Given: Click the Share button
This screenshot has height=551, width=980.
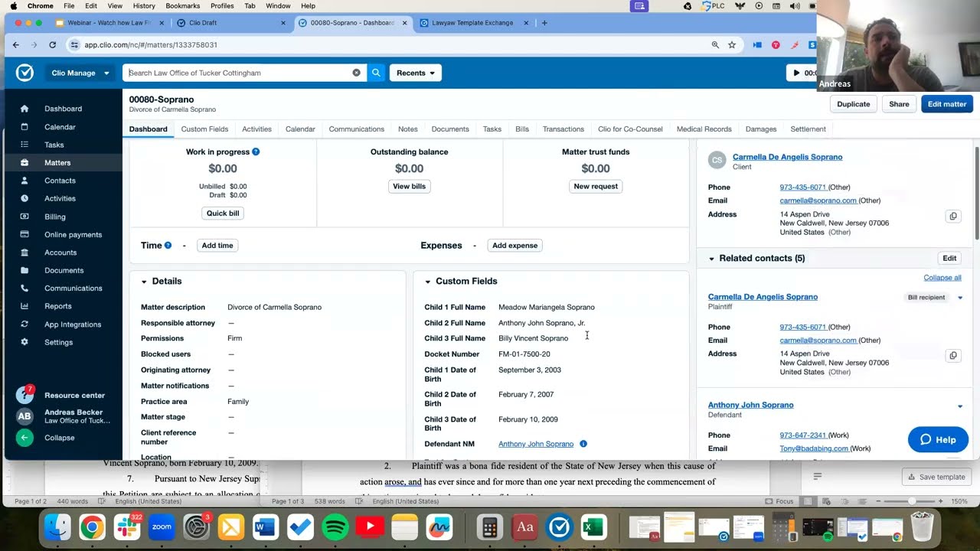Looking at the screenshot, I should [899, 104].
